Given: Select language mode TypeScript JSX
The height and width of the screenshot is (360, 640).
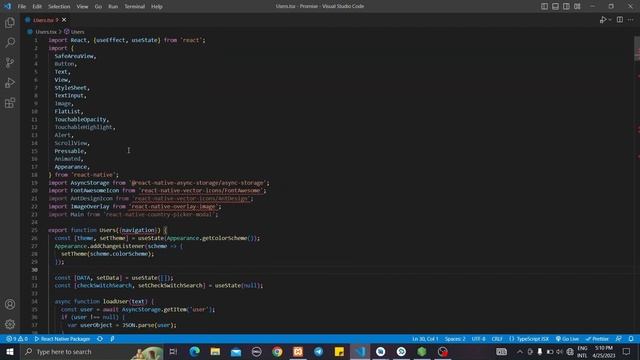Looking at the screenshot, I should [x=529, y=339].
